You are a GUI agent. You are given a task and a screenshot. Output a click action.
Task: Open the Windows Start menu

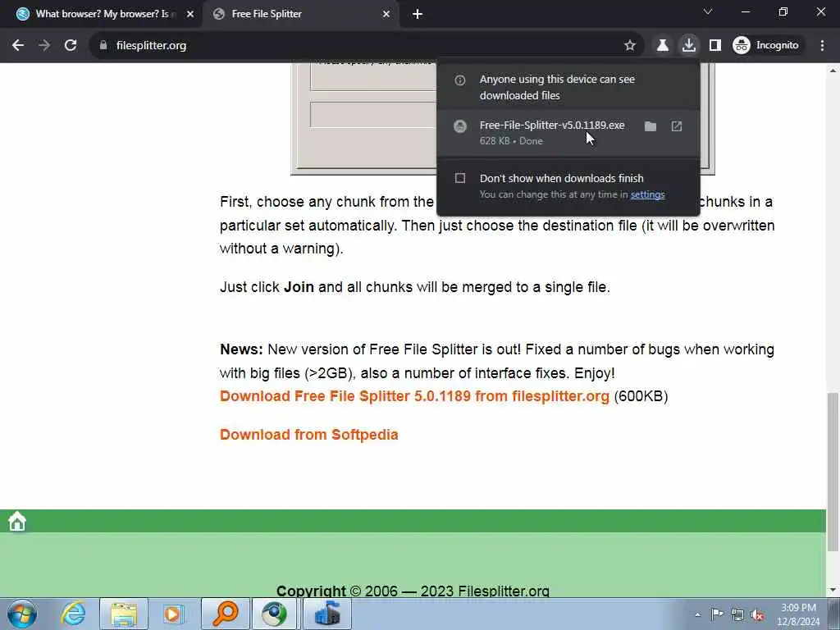point(22,614)
